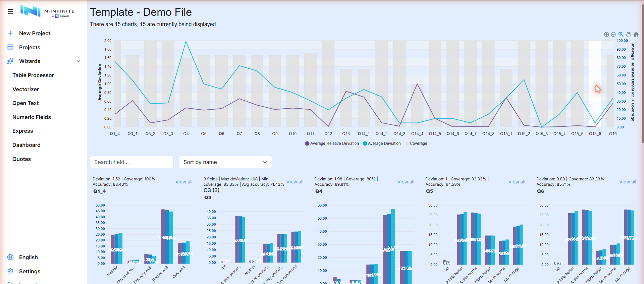The width and height of the screenshot is (644, 284).
Task: Click the New Project plus icon
Action: click(x=10, y=33)
